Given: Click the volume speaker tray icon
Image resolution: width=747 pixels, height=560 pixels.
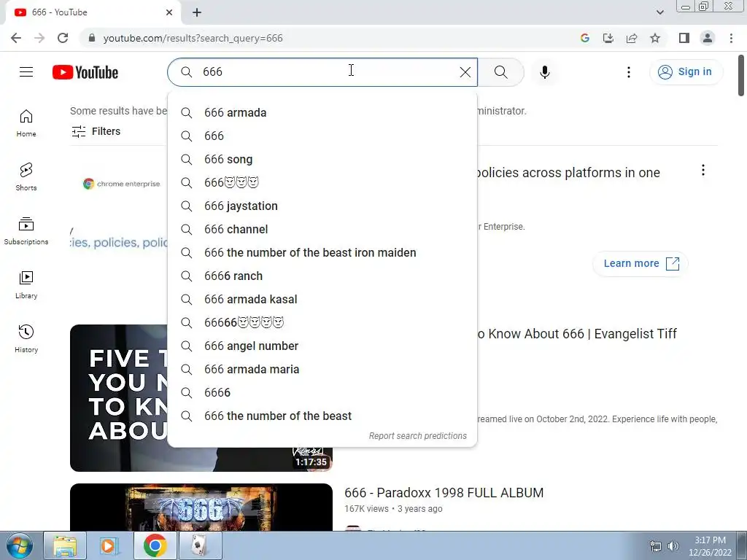Looking at the screenshot, I should point(673,545).
